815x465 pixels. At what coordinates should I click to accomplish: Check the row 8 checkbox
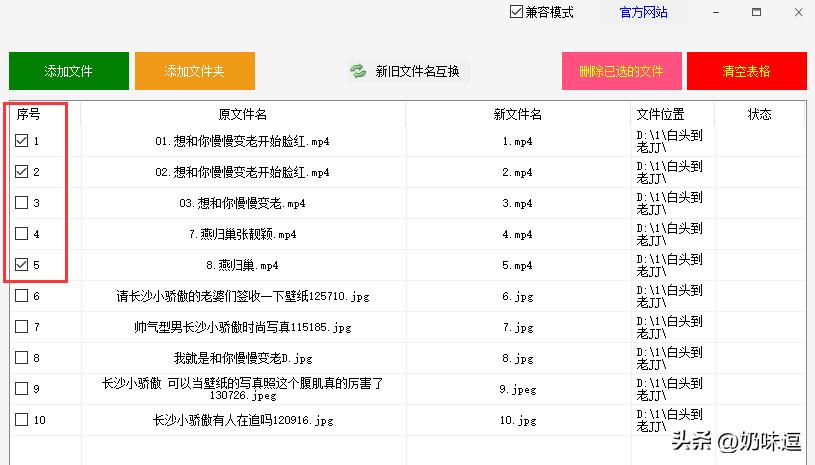click(x=21, y=357)
